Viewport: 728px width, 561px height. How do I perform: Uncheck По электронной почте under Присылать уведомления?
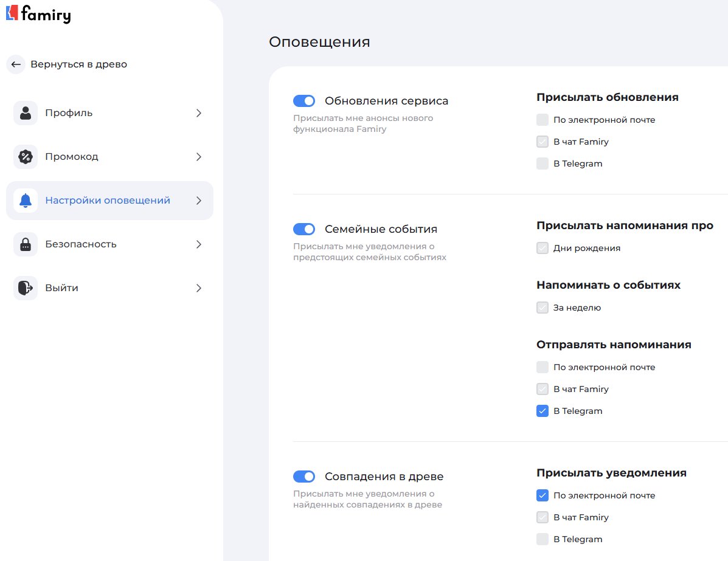pyautogui.click(x=543, y=495)
